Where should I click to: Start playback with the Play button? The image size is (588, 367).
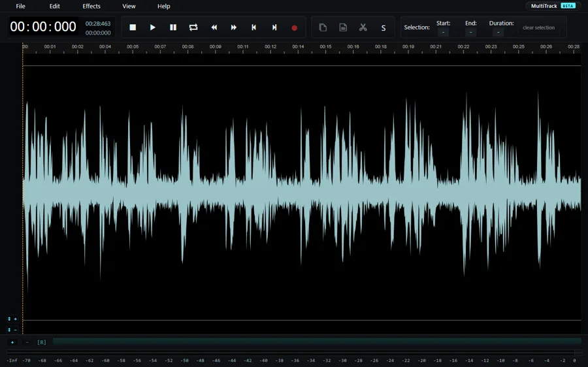coord(153,27)
